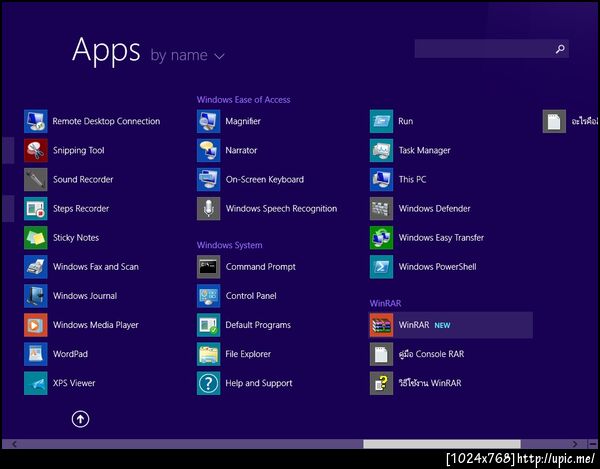Launch Windows Media Player icon

coord(36,325)
